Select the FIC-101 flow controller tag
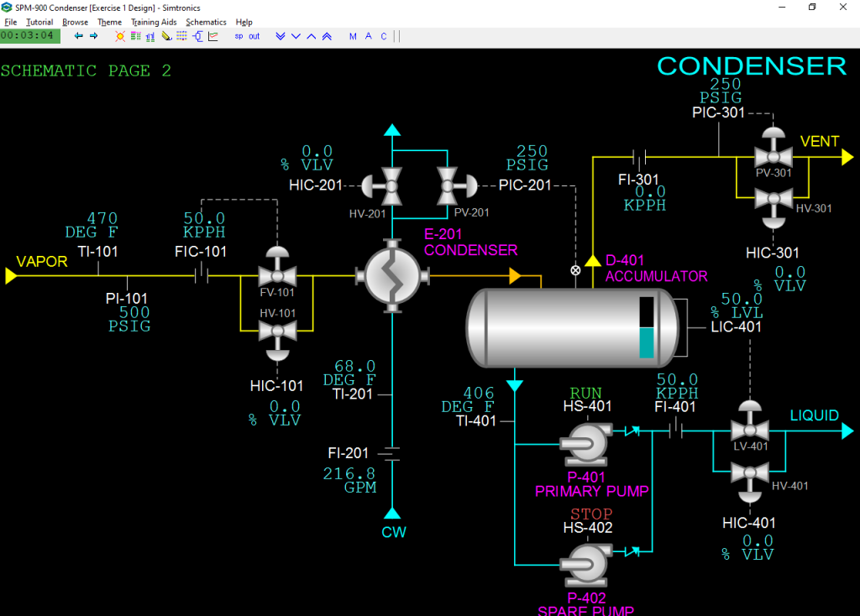Screen dimensions: 860x616 (201, 252)
